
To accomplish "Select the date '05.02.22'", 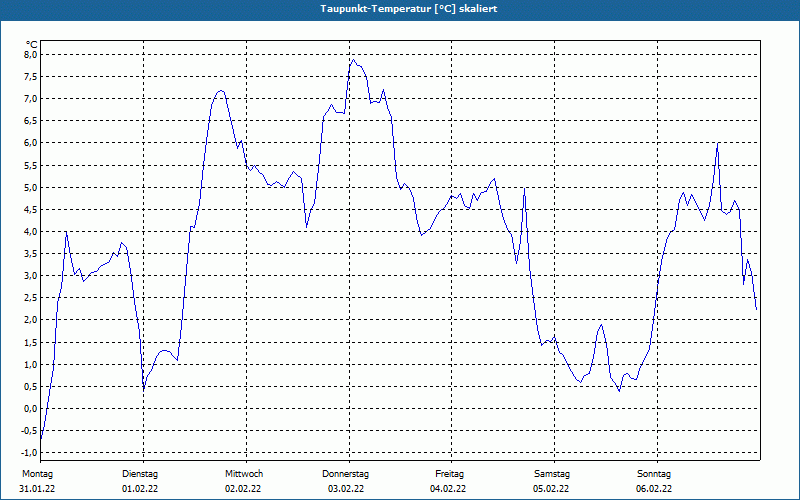I will tap(551, 489).
